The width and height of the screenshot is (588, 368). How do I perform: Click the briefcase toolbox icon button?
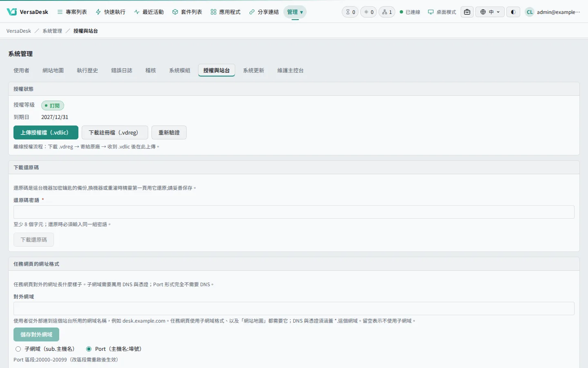click(467, 12)
